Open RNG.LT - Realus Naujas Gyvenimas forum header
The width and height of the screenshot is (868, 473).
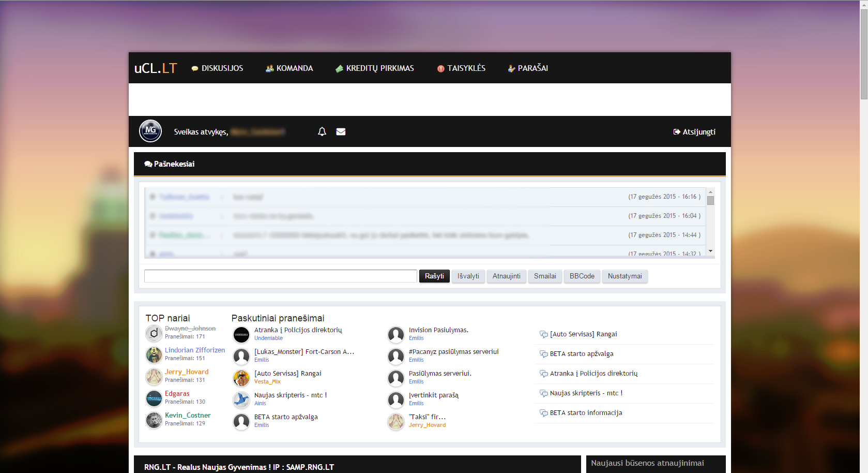tap(239, 467)
